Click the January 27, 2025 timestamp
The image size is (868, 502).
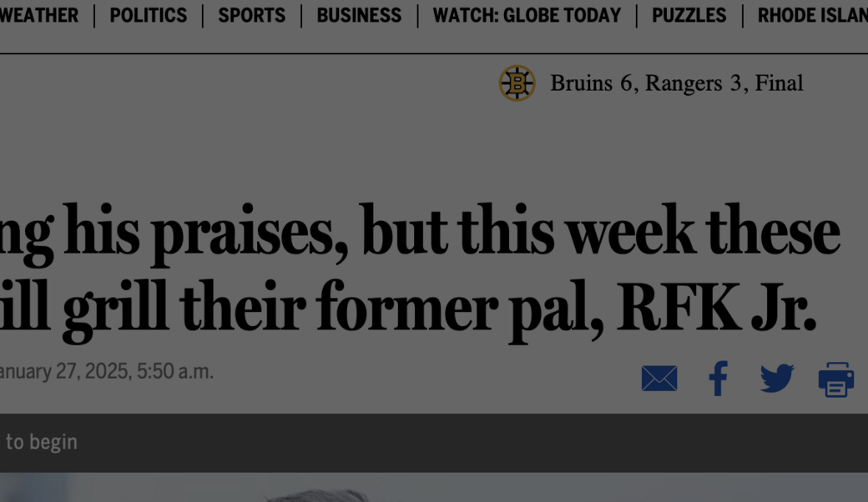coord(106,371)
